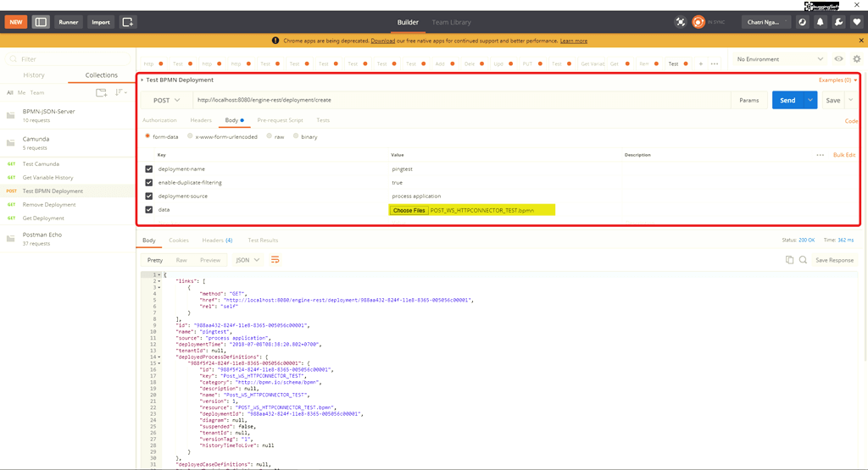The image size is (868, 470).
Task: Open the No Environment dropdown
Action: pos(780,59)
